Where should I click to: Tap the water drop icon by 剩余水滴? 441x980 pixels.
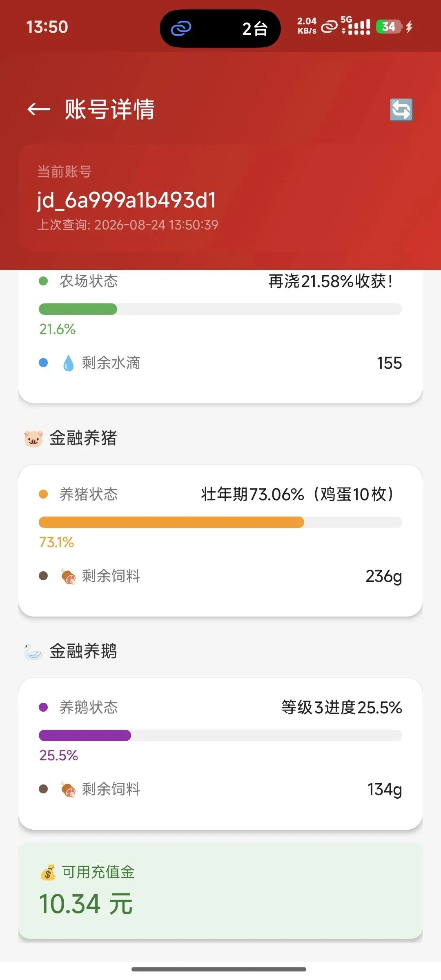(68, 363)
